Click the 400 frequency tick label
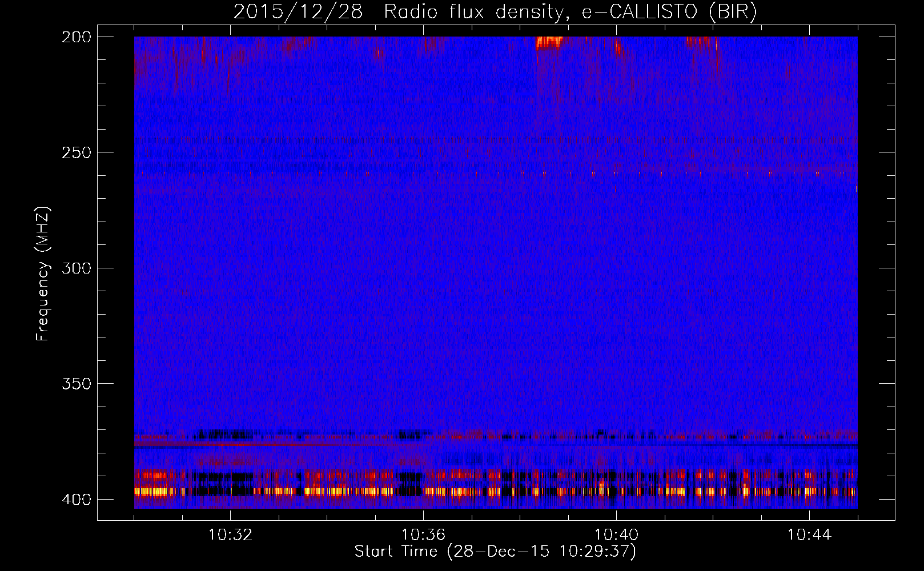The image size is (924, 571). (x=76, y=500)
